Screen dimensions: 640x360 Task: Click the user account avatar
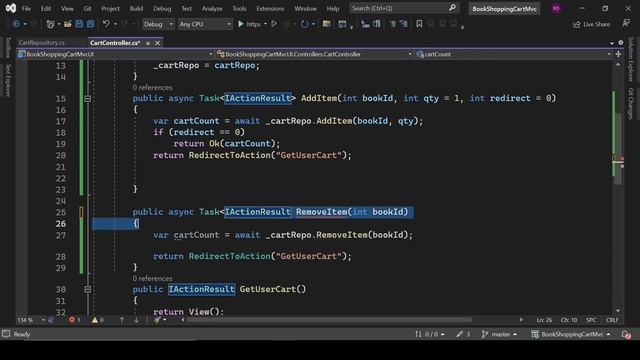click(556, 8)
